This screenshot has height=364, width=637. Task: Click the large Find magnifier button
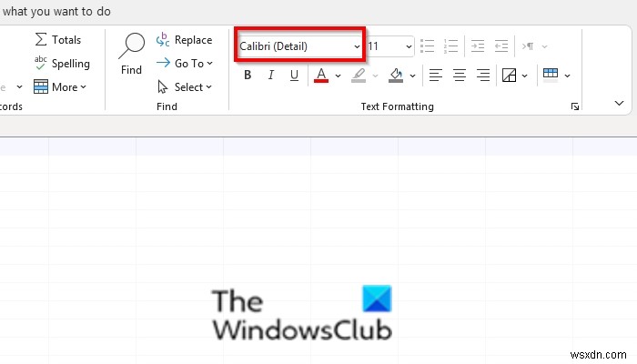(x=131, y=54)
